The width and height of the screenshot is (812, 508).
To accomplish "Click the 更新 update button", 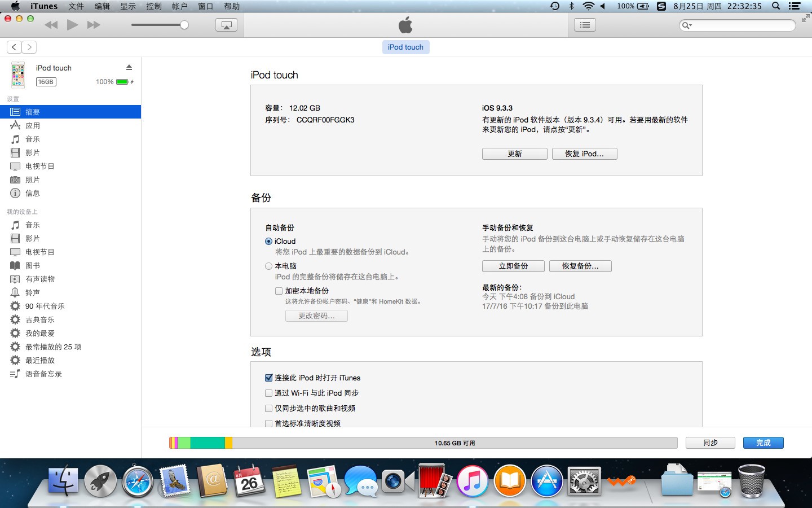I will coord(514,154).
